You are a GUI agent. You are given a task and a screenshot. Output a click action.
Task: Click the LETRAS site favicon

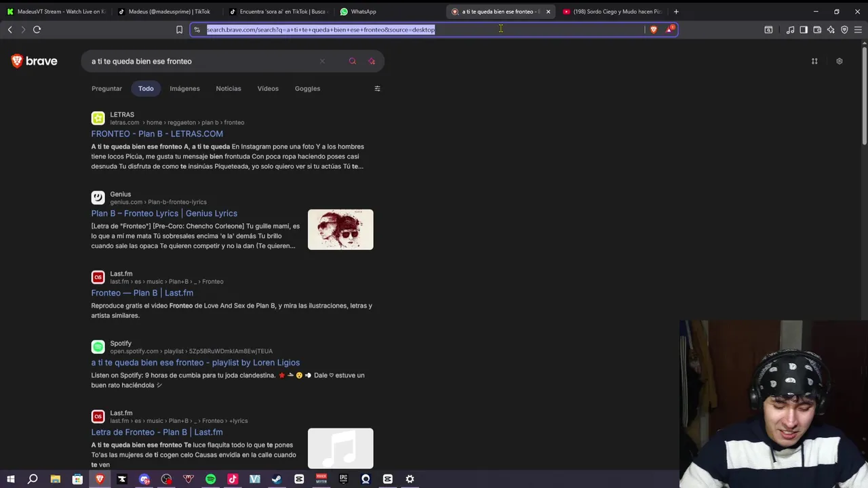tap(98, 119)
